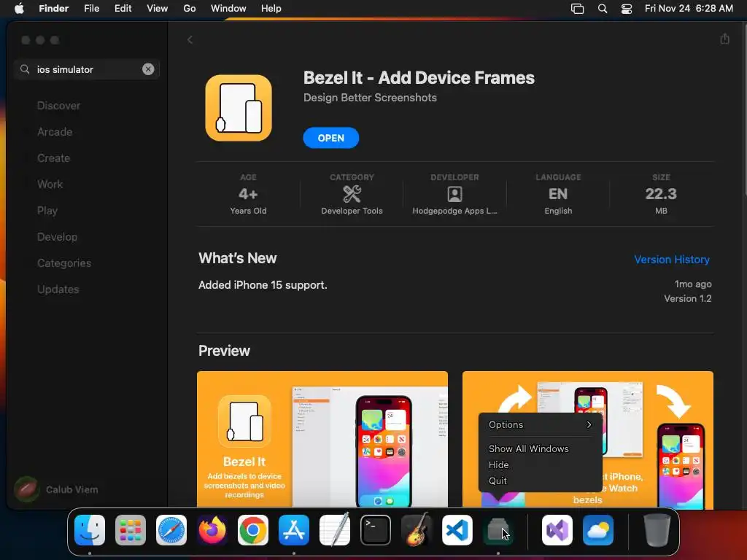Click the Share icon in App Store
This screenshot has height=560, width=747.
click(x=724, y=39)
